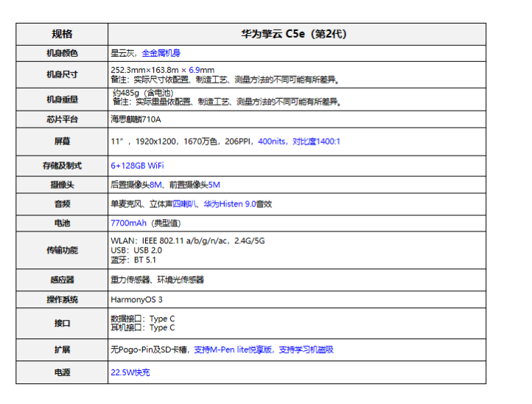Click the 约485g（含电池）text
532x404 pixels.
pos(146,94)
